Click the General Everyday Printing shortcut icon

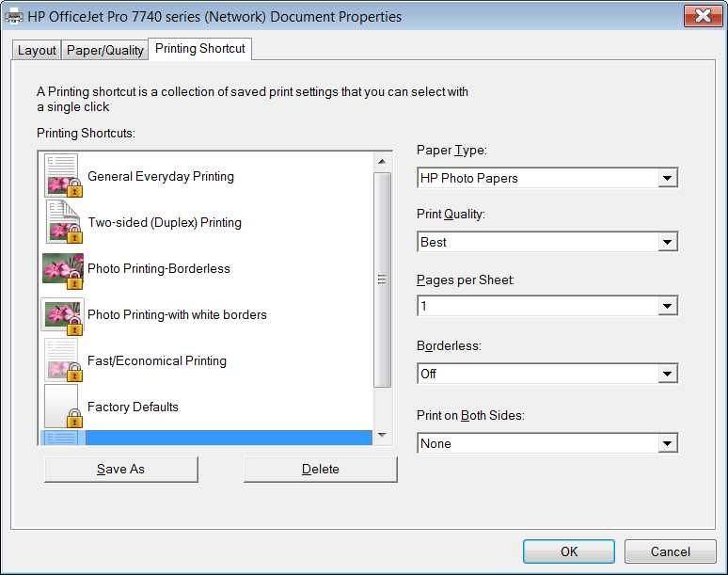(x=63, y=176)
